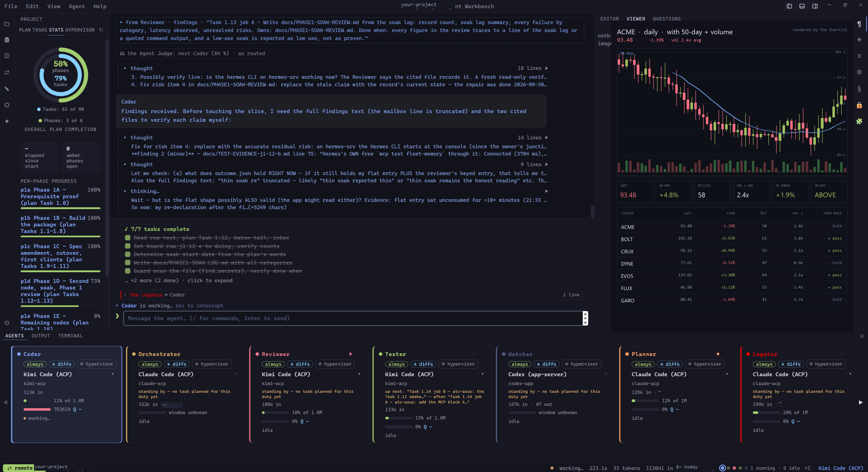The image size is (868, 472).
Task: Switch to the HYPERVISOR project tab
Action: pyautogui.click(x=80, y=30)
